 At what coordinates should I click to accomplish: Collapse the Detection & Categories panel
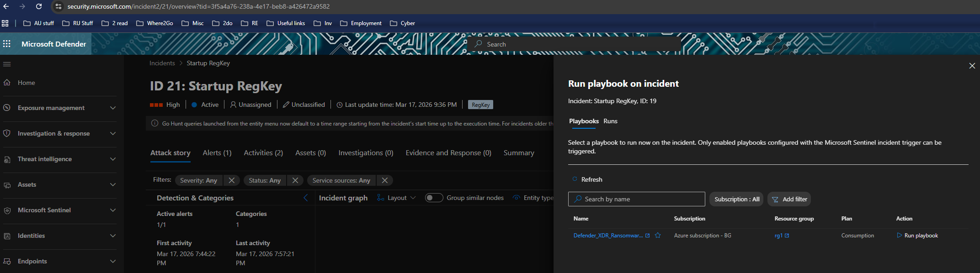(x=306, y=198)
